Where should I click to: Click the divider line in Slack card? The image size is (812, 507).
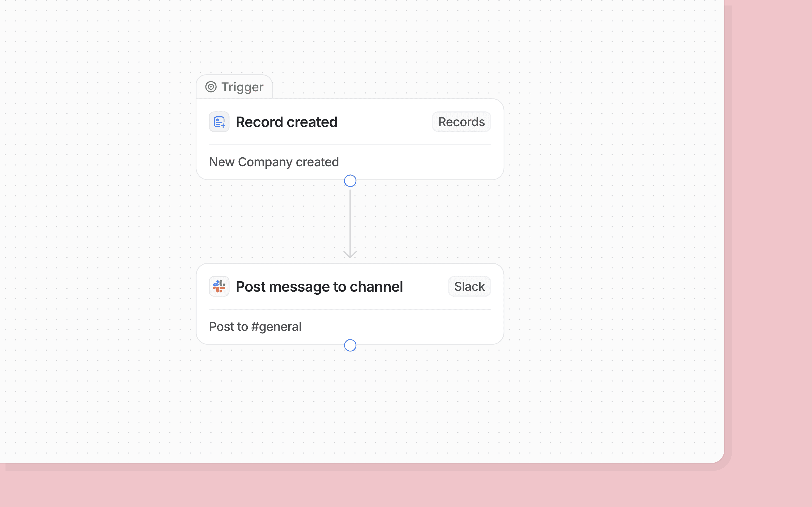(x=350, y=309)
